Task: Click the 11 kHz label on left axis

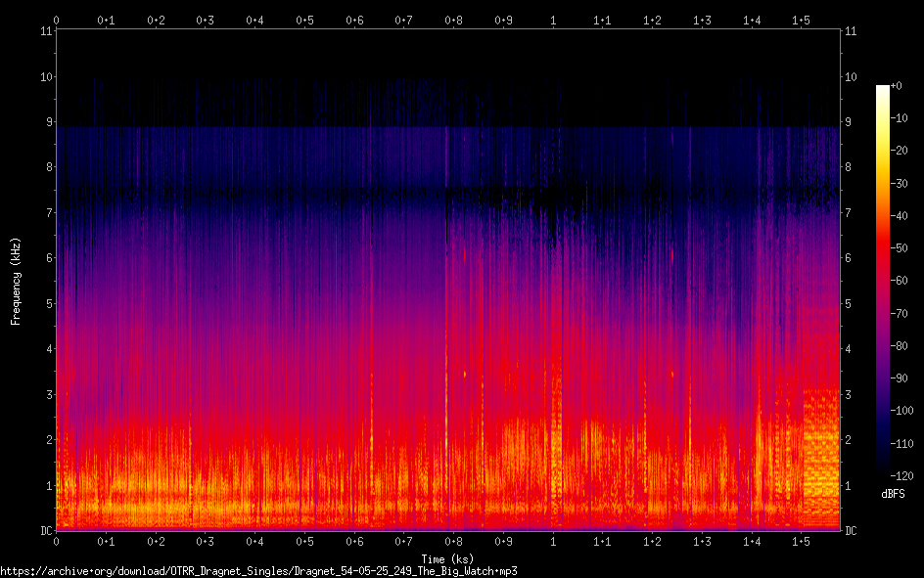Action: 46,31
